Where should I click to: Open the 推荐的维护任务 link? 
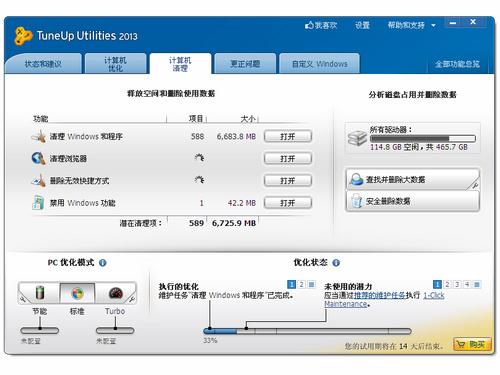[x=379, y=295]
